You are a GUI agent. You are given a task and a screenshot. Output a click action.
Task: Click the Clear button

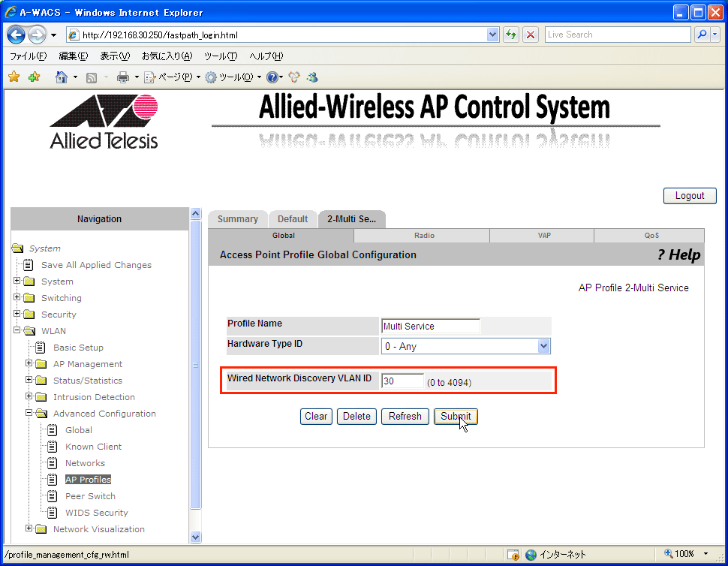(316, 417)
